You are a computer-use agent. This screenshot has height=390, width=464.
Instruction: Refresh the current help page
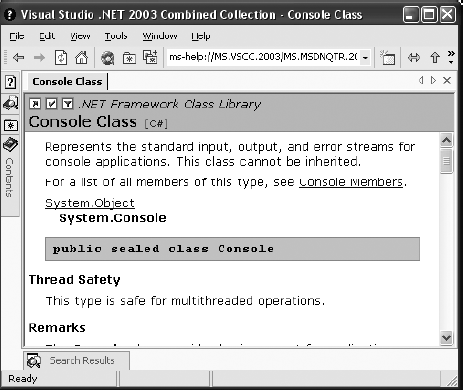(x=61, y=57)
